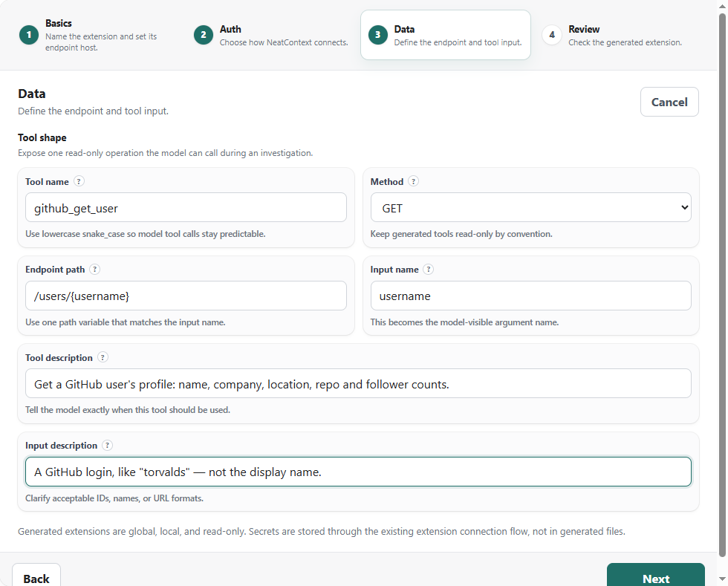Focus the Endpoint path field

click(x=186, y=296)
